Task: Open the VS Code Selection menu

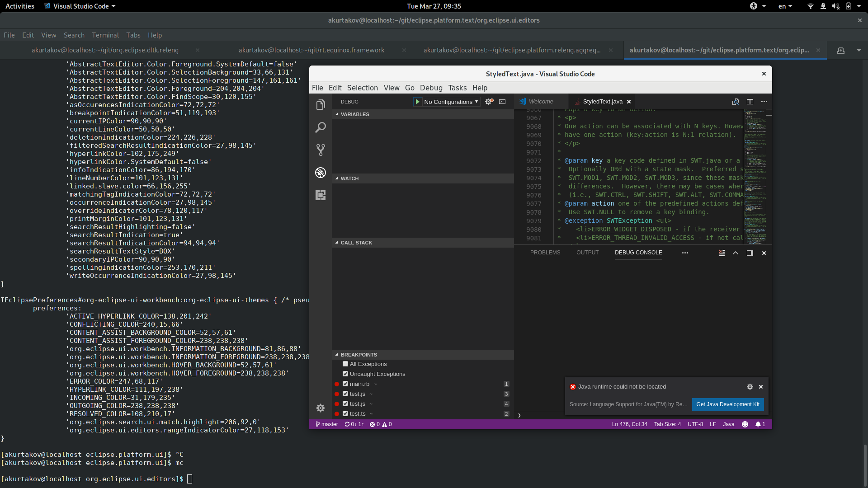Action: (362, 88)
